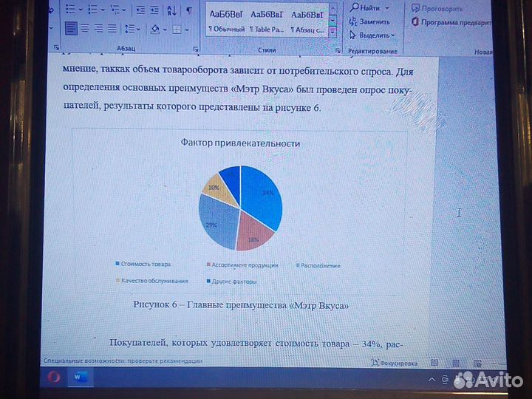The height and width of the screenshot is (399, 532).
Task: Apply paragraph shading fill
Action: 155,30
